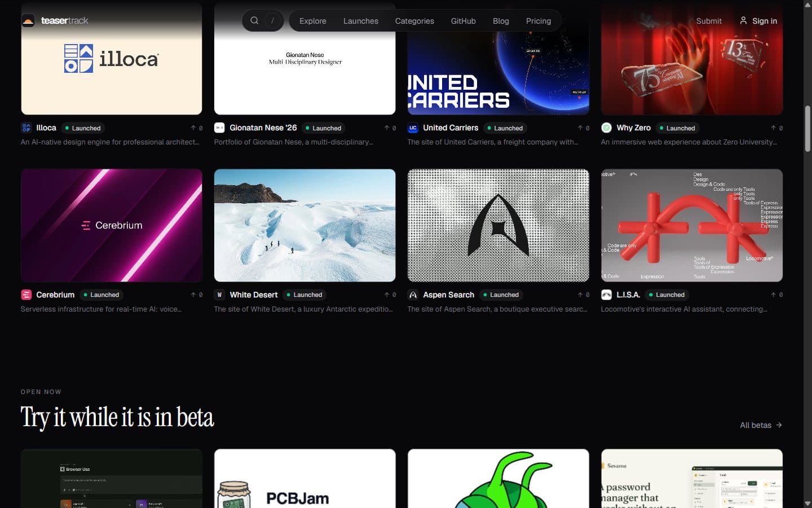Open the Sesame password manager thumbnail
The height and width of the screenshot is (508, 812).
(691, 479)
